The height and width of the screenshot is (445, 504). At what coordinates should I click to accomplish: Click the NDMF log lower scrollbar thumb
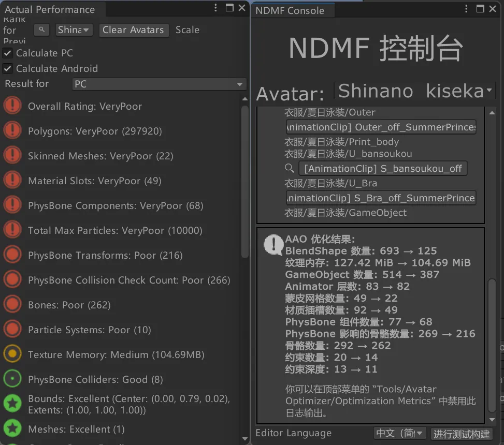pyautogui.click(x=492, y=346)
